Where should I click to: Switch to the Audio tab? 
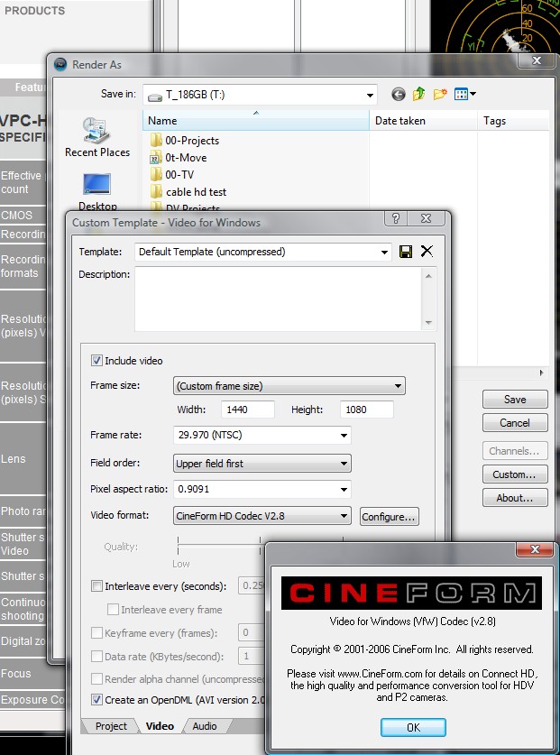coord(205,726)
